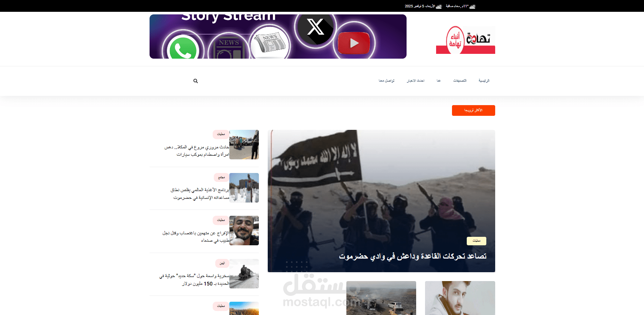Click the newspaper icon in the banner

pos(270,43)
